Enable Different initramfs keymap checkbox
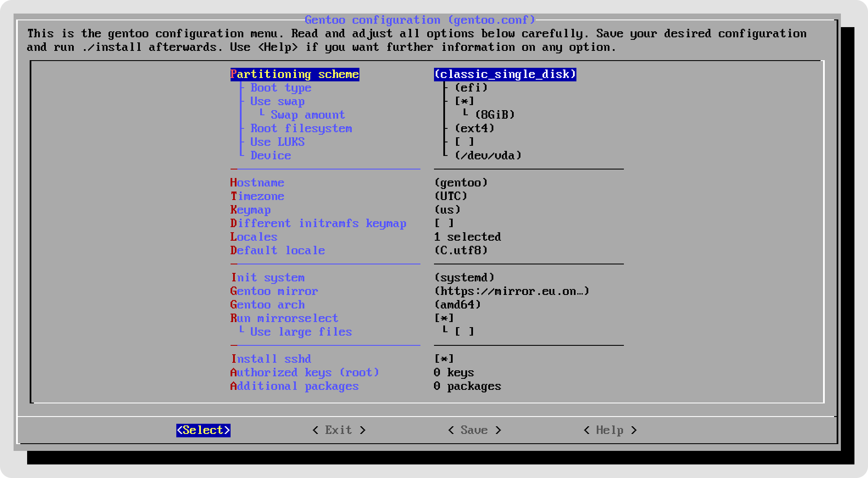The width and height of the screenshot is (868, 478). (444, 223)
